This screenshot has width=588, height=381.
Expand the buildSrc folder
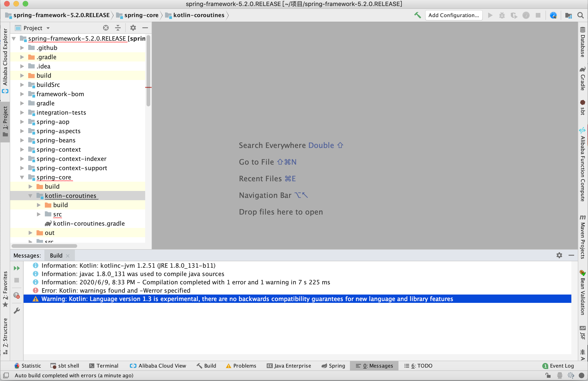[22, 85]
